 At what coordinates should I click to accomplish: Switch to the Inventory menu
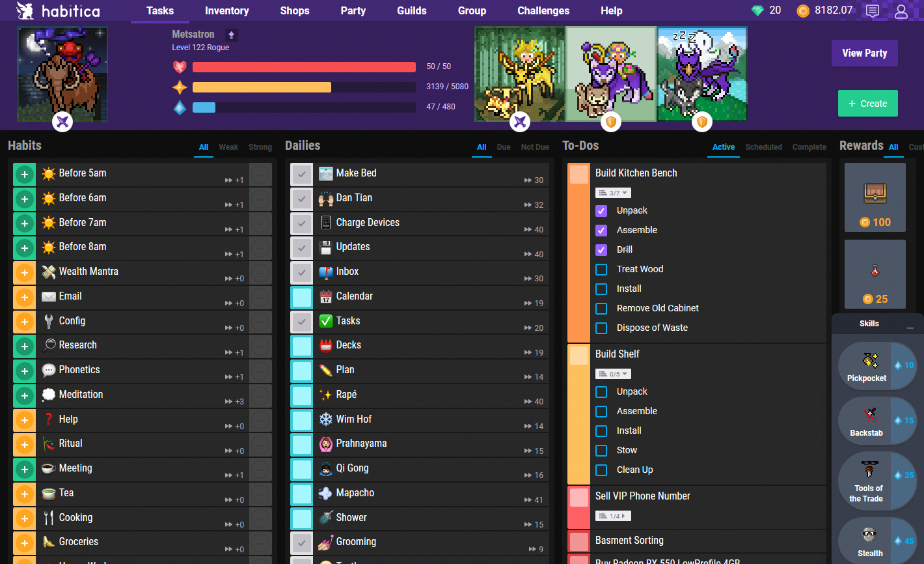(x=226, y=11)
